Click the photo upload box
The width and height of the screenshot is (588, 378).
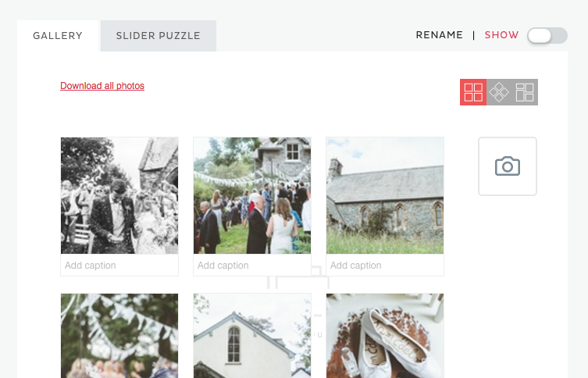[508, 166]
